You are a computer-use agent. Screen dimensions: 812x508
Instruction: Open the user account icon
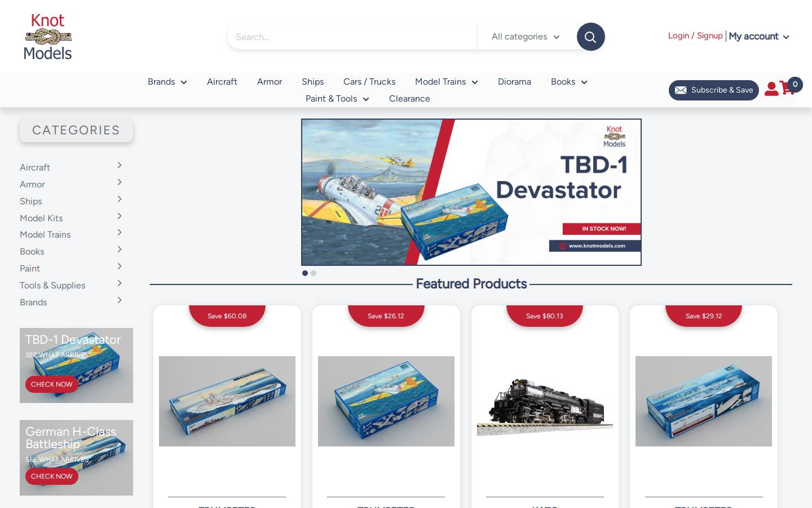coord(771,89)
